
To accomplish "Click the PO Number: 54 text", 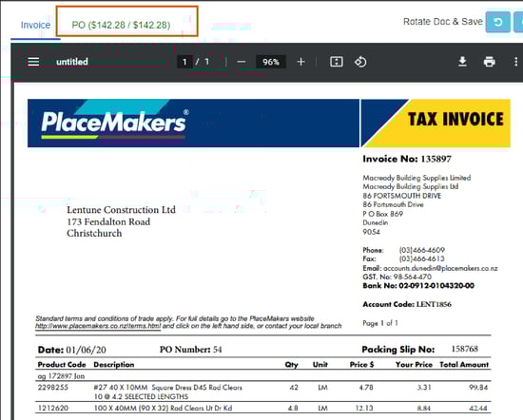I will pos(190,350).
